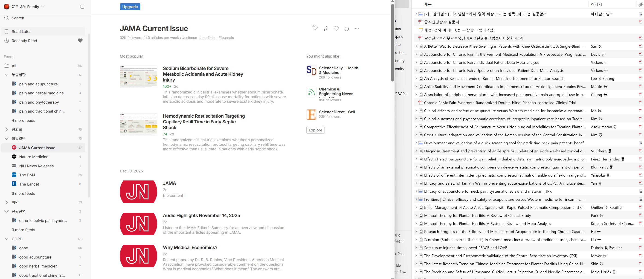
Task: Select the Chronic Pelvic Pain Syndrome Randomized trial item
Action: (x=500, y=102)
